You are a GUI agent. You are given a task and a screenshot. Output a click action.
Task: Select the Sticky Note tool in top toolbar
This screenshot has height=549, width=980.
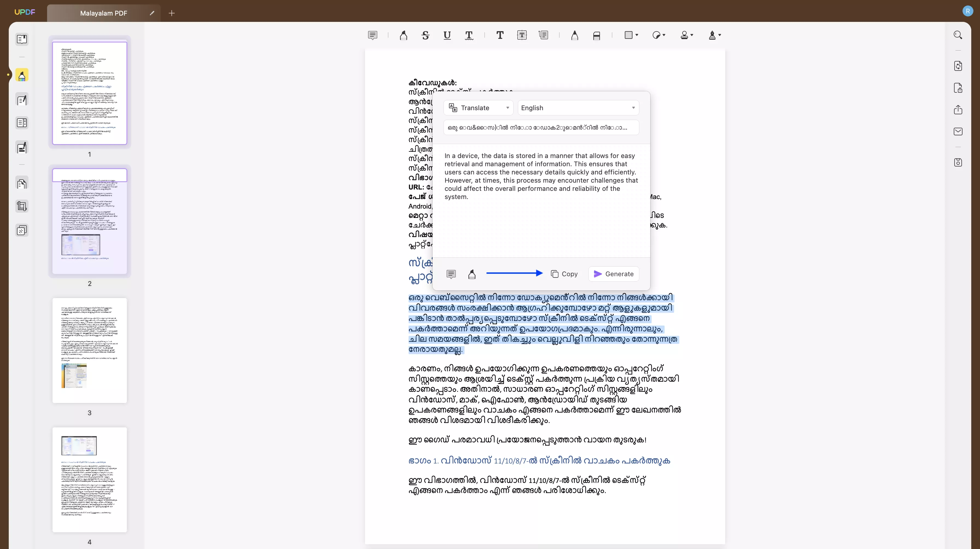(372, 35)
